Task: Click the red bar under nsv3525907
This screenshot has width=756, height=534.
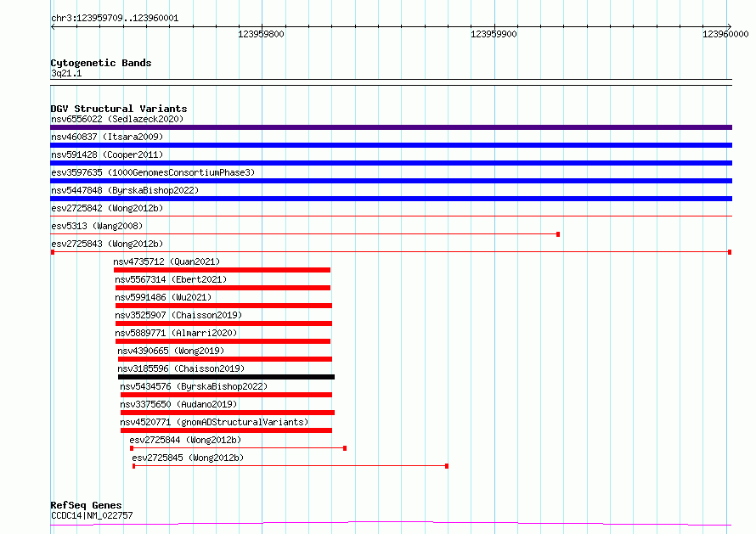Action: pos(223,323)
